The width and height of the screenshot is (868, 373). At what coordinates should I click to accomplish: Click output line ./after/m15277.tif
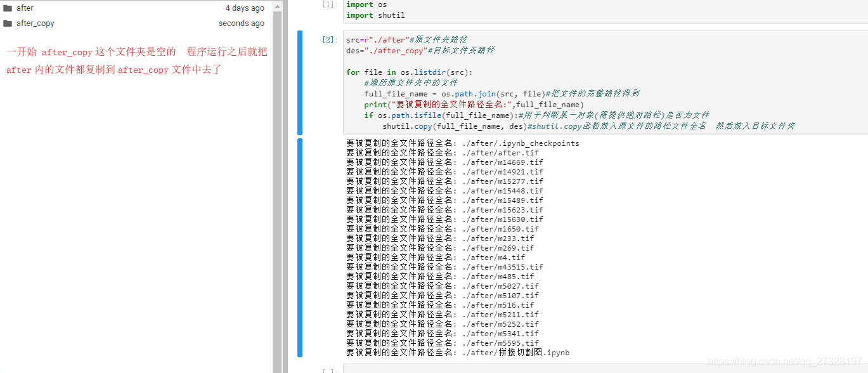pyautogui.click(x=444, y=181)
